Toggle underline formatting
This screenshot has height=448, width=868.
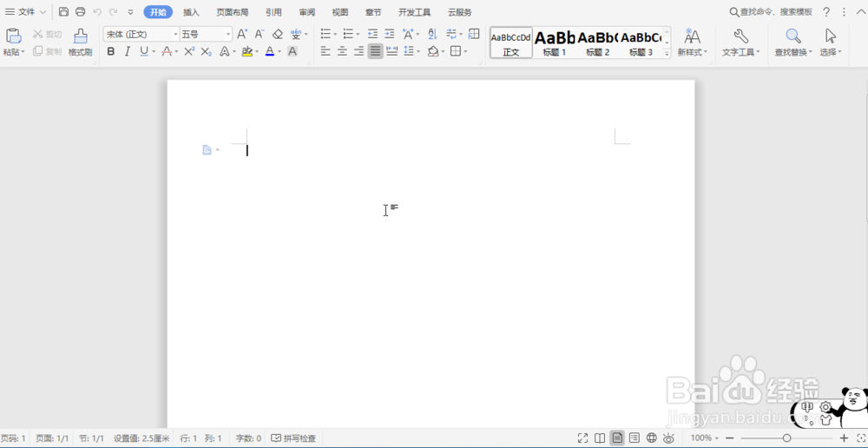click(144, 51)
